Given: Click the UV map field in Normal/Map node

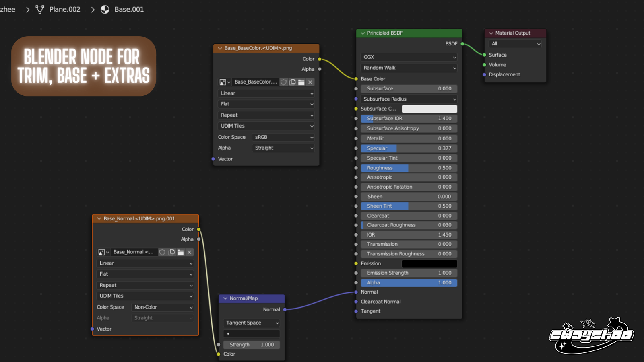Looking at the screenshot, I should tap(252, 334).
